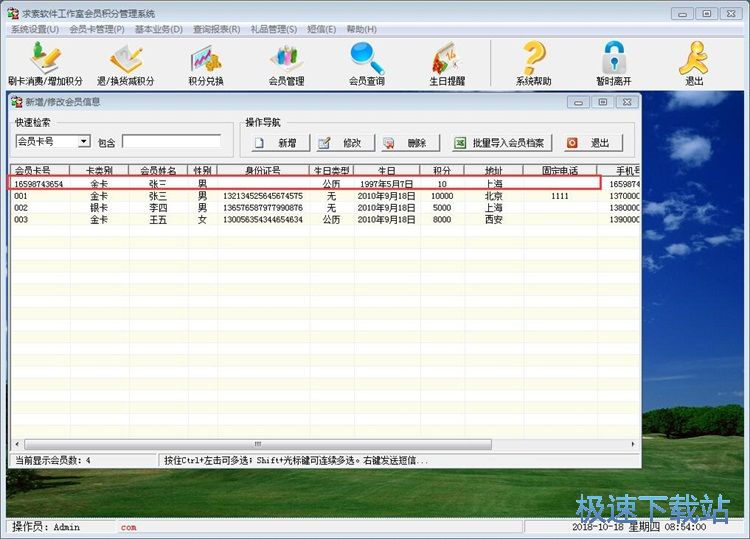Viewport: 750px width, 539px height.
Task: Click the landline value 1111
Action: (x=560, y=196)
